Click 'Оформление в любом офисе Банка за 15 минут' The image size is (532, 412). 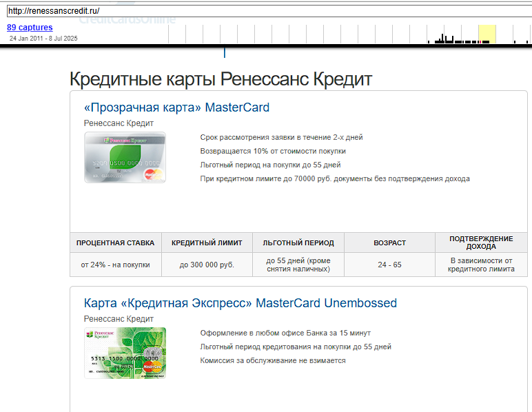click(285, 333)
